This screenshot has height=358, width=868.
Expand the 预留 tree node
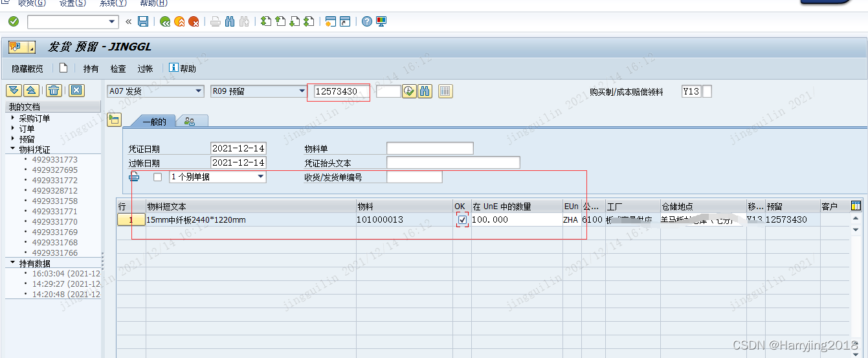click(x=13, y=139)
